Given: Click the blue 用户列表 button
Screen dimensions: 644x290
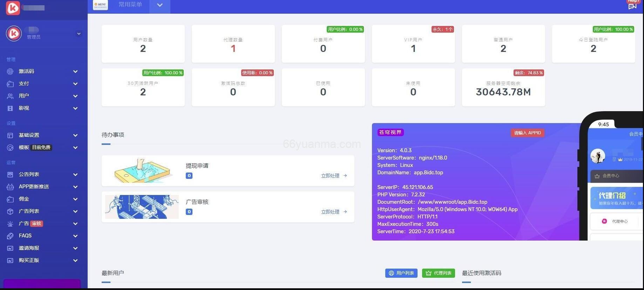Looking at the screenshot, I should click(x=401, y=273).
